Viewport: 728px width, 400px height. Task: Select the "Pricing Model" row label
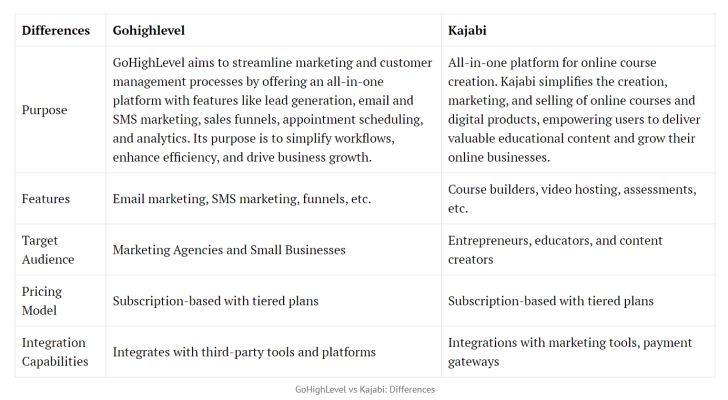click(42, 301)
